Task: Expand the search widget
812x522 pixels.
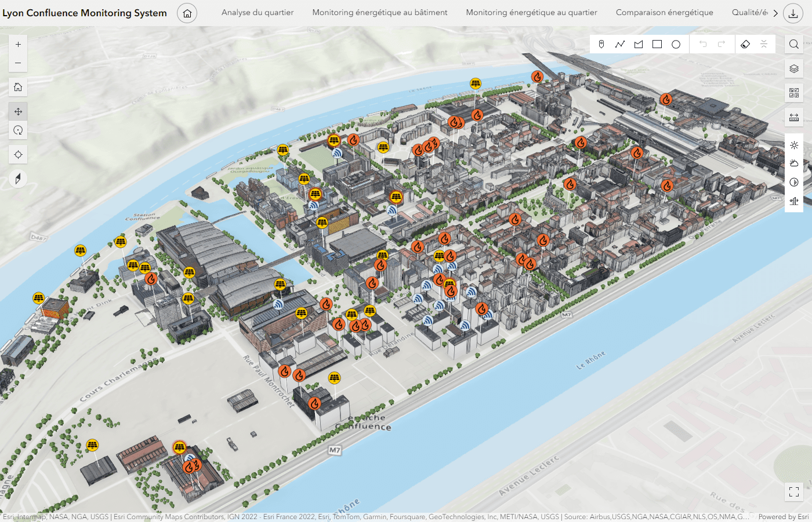Action: pyautogui.click(x=794, y=44)
